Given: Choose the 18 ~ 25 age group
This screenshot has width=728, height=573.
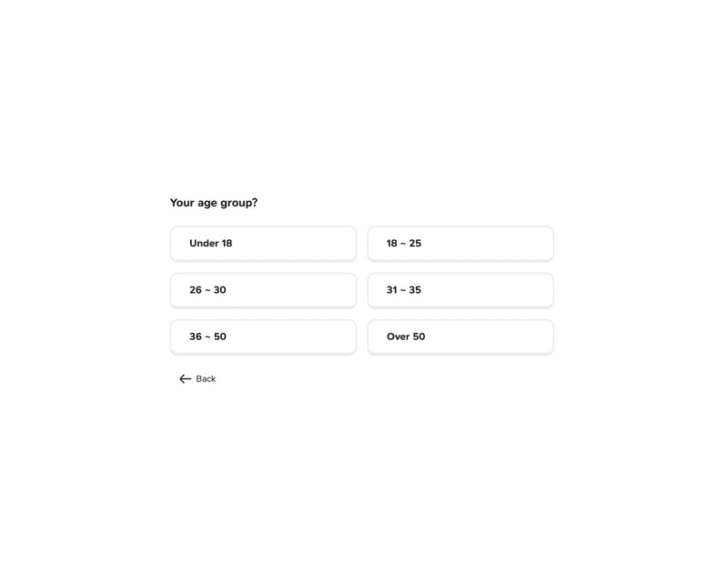Looking at the screenshot, I should pos(460,244).
